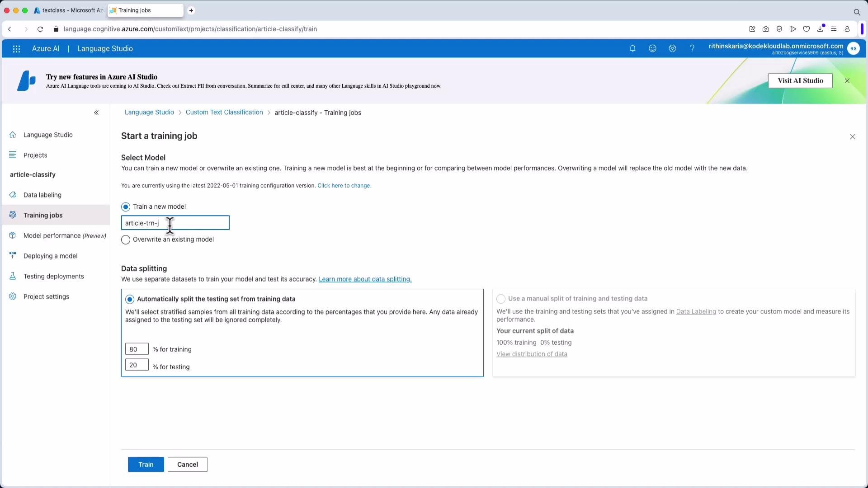Screen dimensions: 868x488
Task: Reload the page
Action: coord(40,29)
